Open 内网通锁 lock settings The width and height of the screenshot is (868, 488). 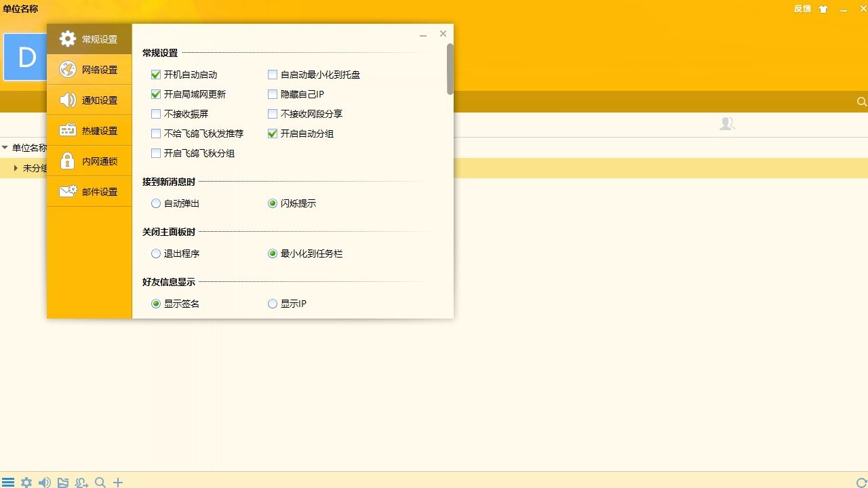coord(89,161)
